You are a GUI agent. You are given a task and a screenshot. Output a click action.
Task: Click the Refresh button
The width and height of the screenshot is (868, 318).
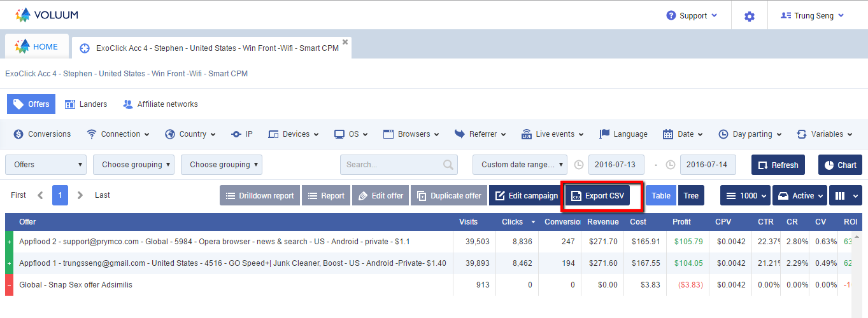(778, 165)
